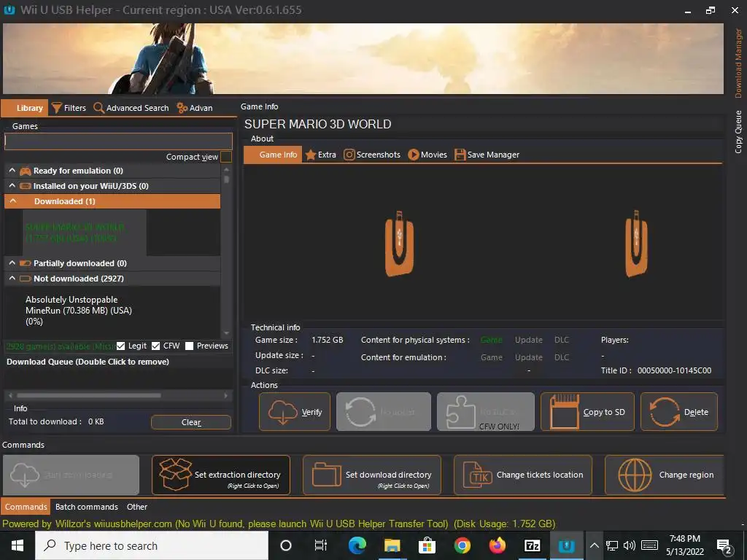Click the Screenshots camera icon
The image size is (747, 560).
[x=349, y=155]
